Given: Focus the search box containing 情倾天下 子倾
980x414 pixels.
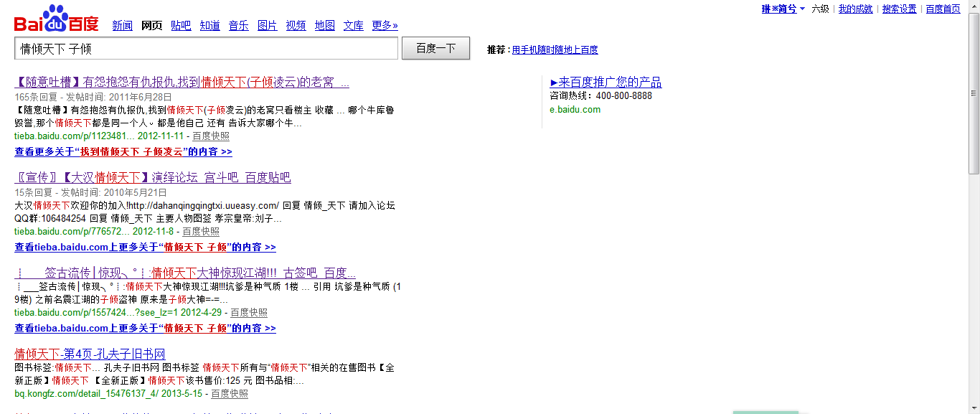Looking at the screenshot, I should pos(206,48).
